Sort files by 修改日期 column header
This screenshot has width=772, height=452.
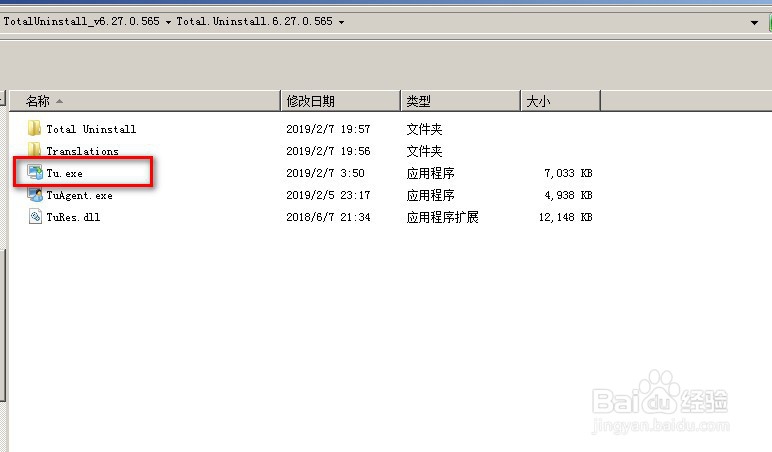pyautogui.click(x=340, y=101)
